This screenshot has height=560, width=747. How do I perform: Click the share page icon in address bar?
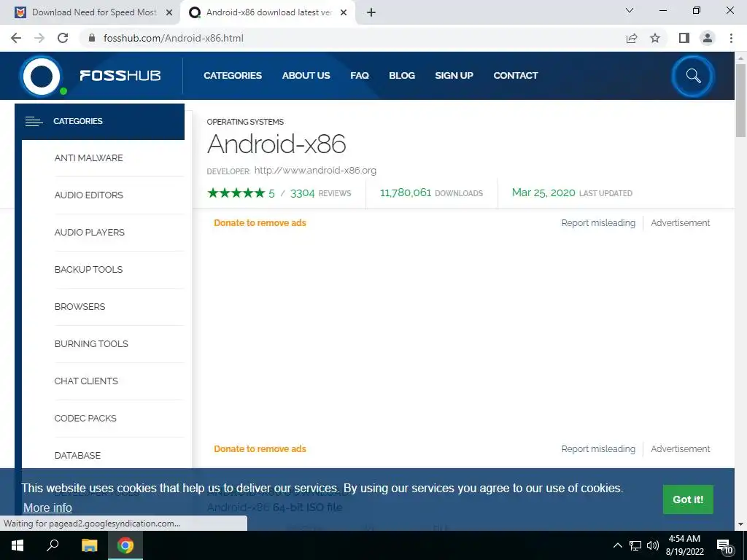[x=632, y=38]
